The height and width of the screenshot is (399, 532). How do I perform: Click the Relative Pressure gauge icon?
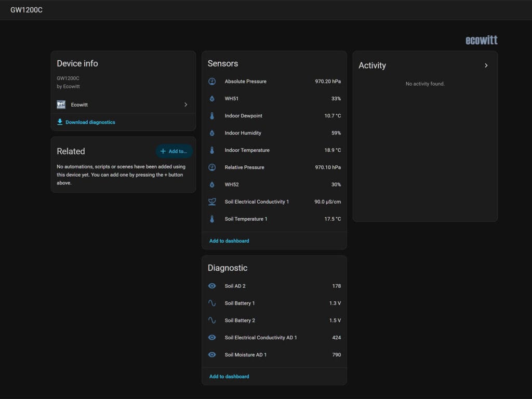point(212,167)
